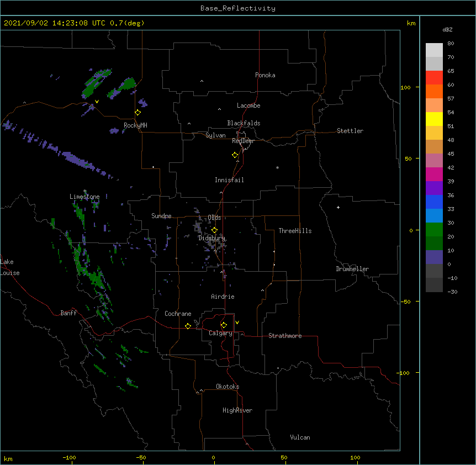Click the RockyMH label
The height and width of the screenshot is (465, 476).
[135, 125]
